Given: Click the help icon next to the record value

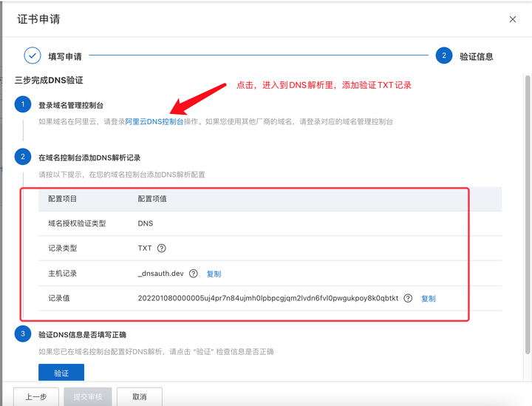Looking at the screenshot, I should tap(408, 298).
